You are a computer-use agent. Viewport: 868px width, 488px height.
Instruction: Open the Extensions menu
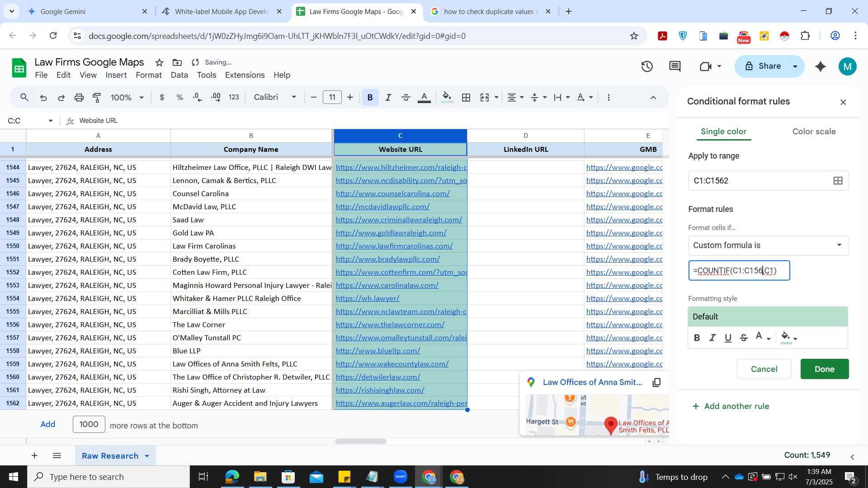245,75
